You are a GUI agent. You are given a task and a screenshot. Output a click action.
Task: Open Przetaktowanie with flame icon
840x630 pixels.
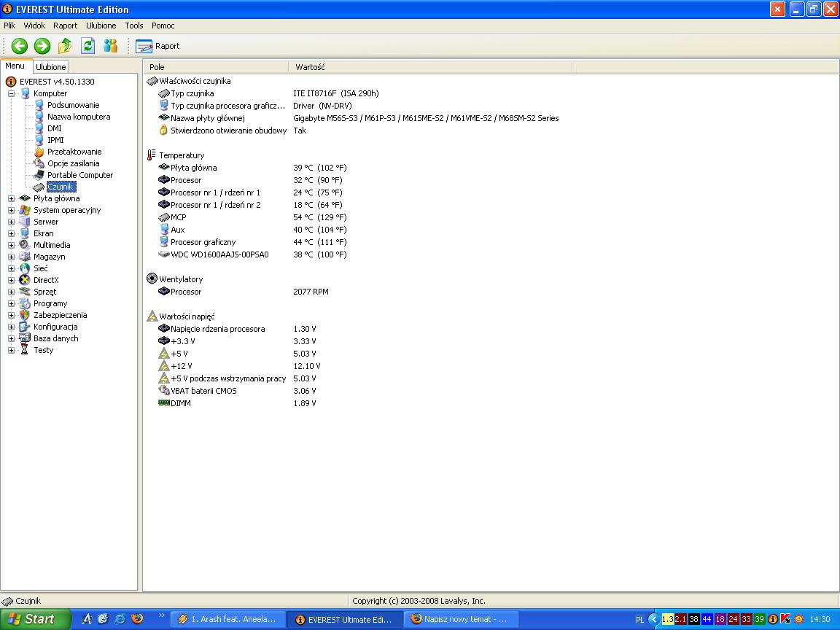(74, 152)
